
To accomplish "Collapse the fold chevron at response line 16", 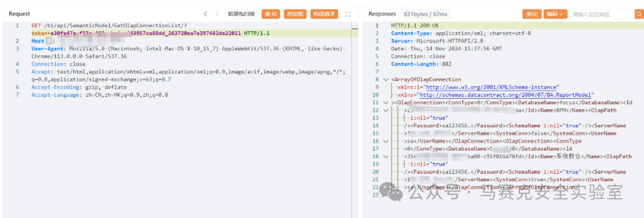I will pyautogui.click(x=385, y=141).
